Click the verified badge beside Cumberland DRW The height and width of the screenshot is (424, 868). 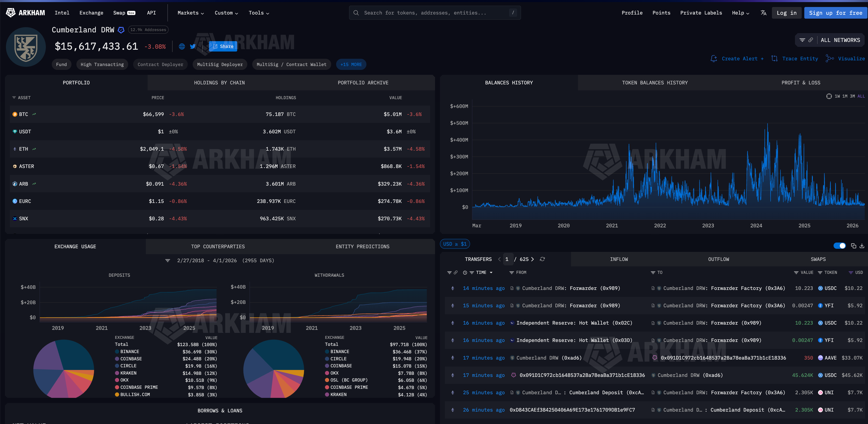tap(121, 30)
